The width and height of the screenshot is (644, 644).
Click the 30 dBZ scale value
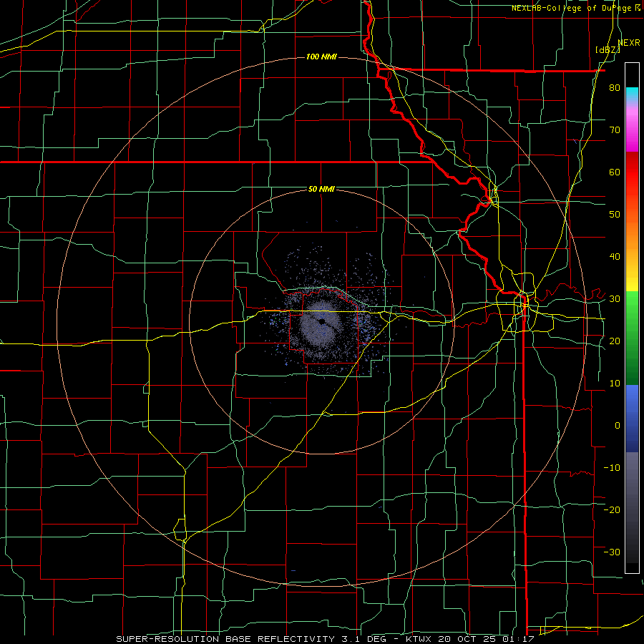(x=615, y=299)
